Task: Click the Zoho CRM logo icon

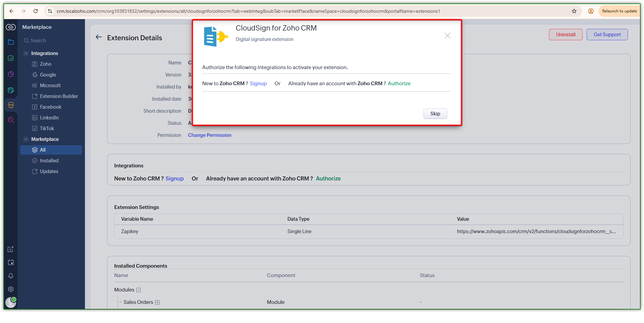Action: [11, 27]
